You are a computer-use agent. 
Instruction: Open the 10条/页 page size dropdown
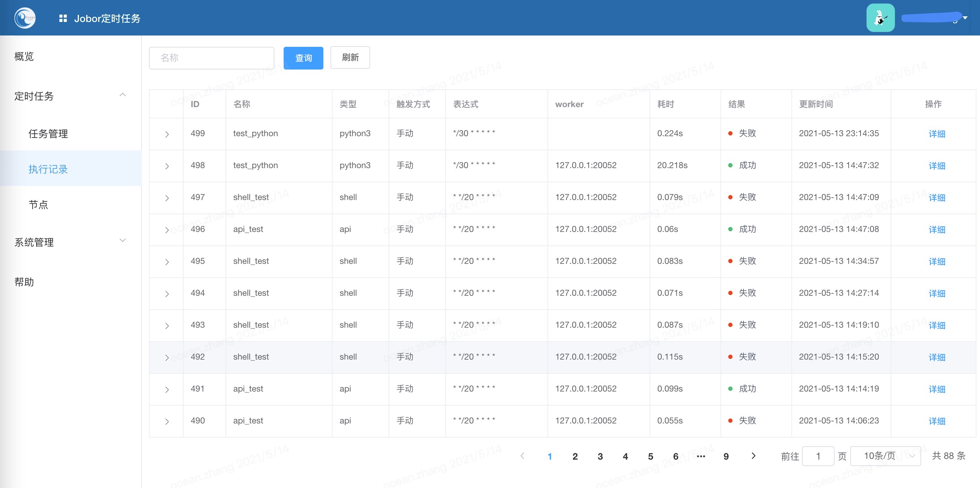(x=885, y=456)
